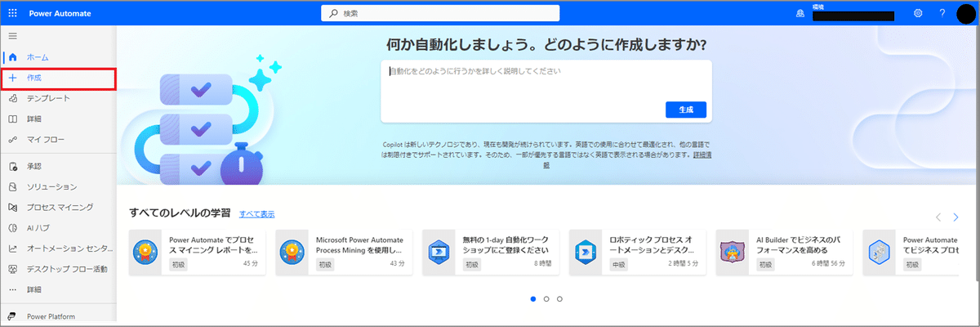The height and width of the screenshot is (327, 980).
Task: Show previous learning cards with left chevron
Action: point(938,217)
